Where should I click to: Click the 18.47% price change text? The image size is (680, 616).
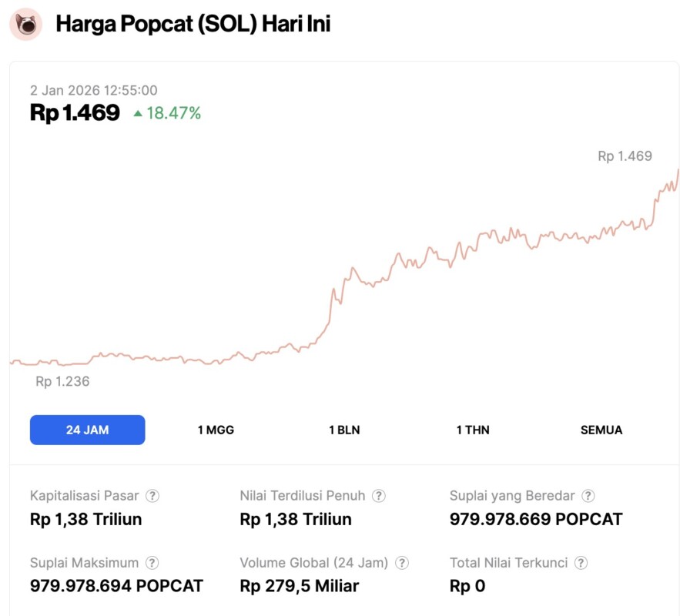[x=173, y=114]
